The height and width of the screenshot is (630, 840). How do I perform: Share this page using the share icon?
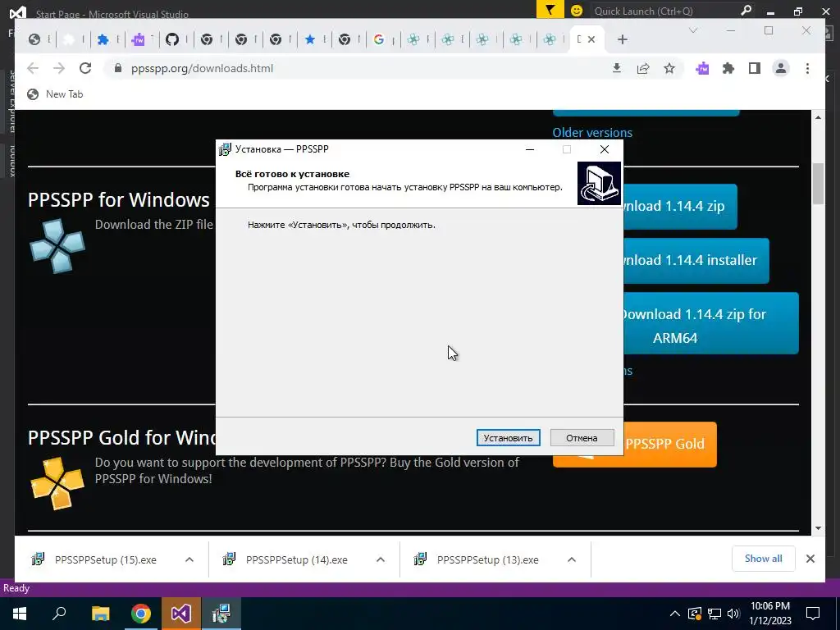click(643, 68)
